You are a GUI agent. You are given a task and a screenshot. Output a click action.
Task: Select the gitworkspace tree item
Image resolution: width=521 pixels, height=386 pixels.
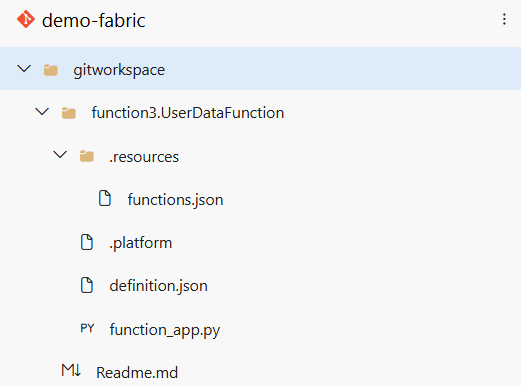260,68
